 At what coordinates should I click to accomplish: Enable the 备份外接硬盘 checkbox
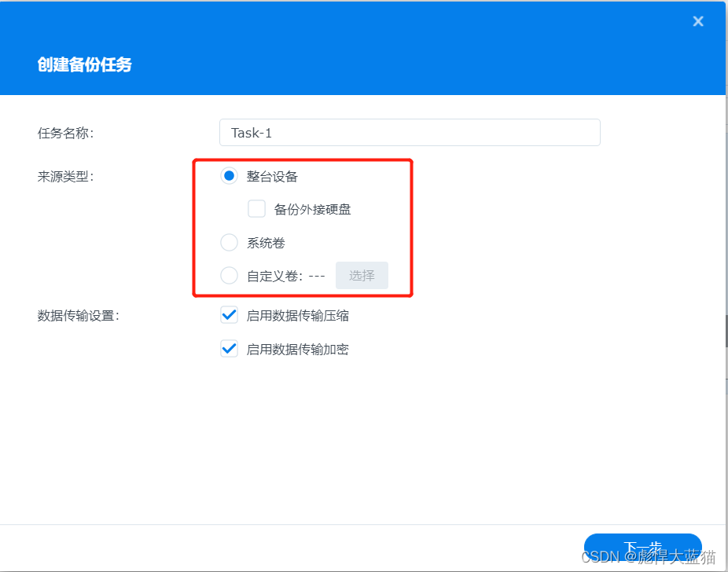point(256,209)
